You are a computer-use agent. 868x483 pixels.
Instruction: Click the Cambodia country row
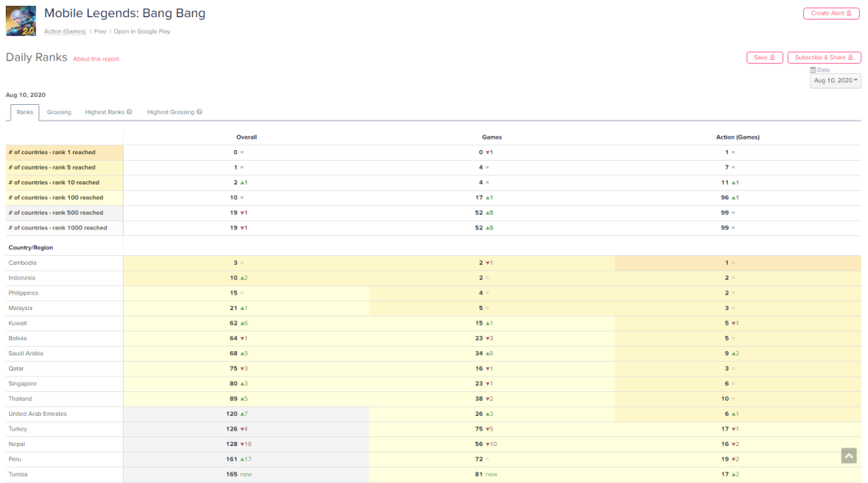tap(433, 262)
